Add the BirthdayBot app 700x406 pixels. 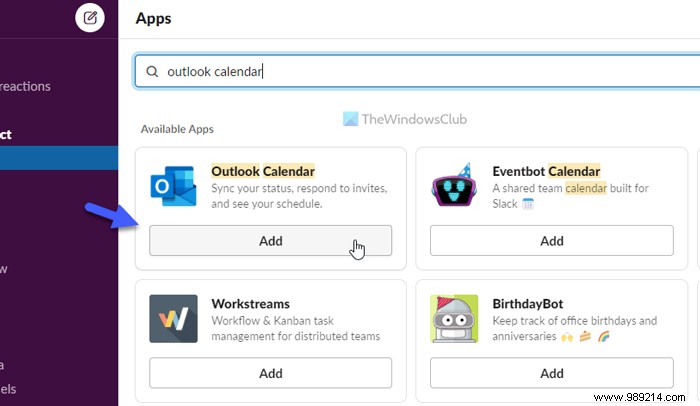pos(552,373)
